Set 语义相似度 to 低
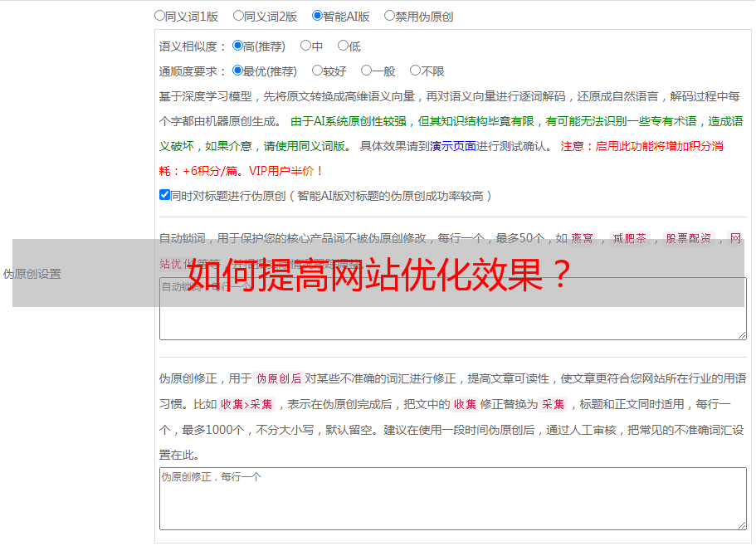Image resolution: width=756 pixels, height=546 pixels. point(343,46)
